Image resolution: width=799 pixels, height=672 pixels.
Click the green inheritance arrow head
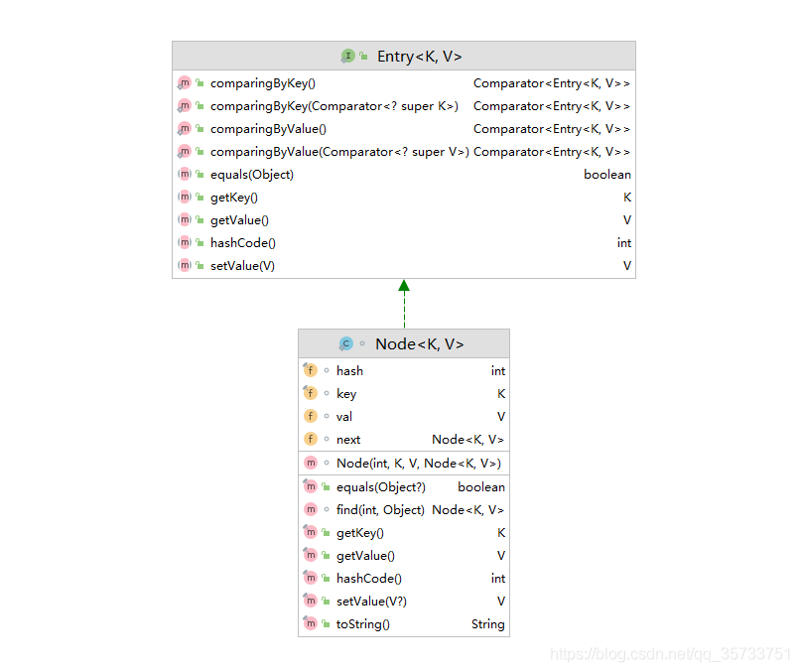point(404,287)
